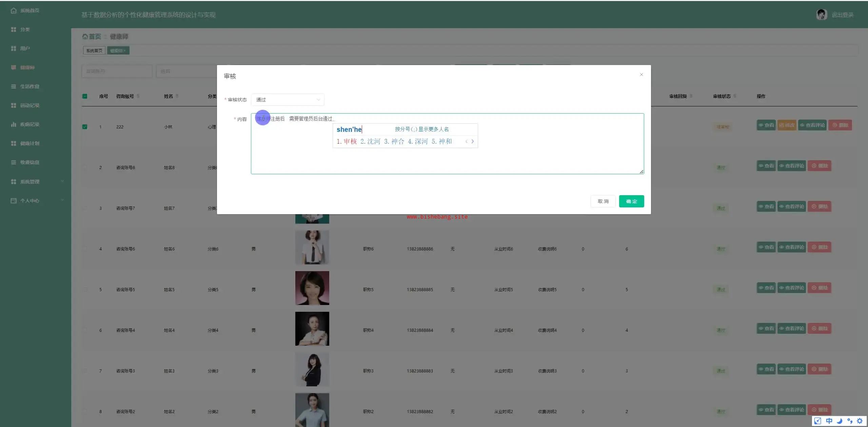
Task: Switch to the 系统首页 tab
Action: pyautogui.click(x=94, y=50)
